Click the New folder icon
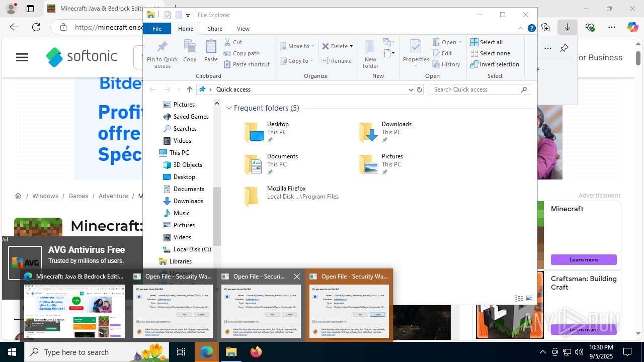644x362 pixels. point(370,54)
